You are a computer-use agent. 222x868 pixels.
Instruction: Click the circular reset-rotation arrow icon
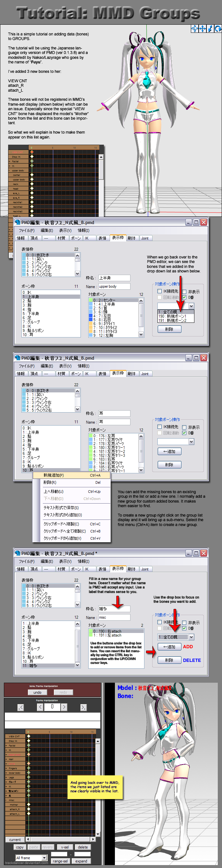(x=218, y=29)
